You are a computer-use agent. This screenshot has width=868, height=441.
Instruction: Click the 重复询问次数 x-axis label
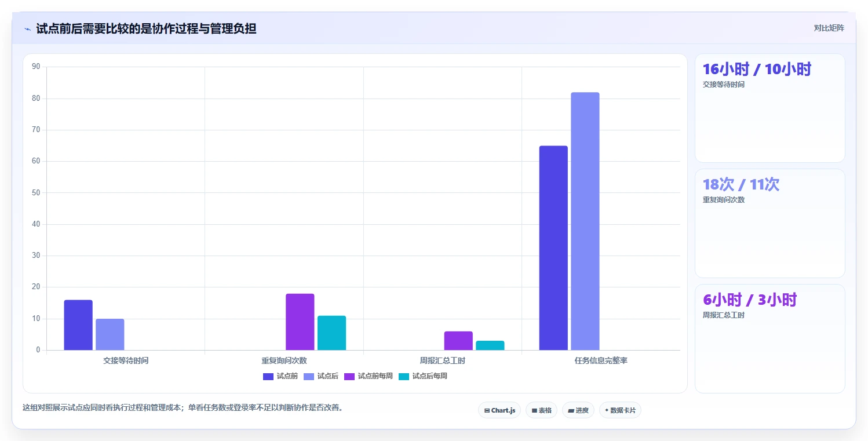[284, 360]
